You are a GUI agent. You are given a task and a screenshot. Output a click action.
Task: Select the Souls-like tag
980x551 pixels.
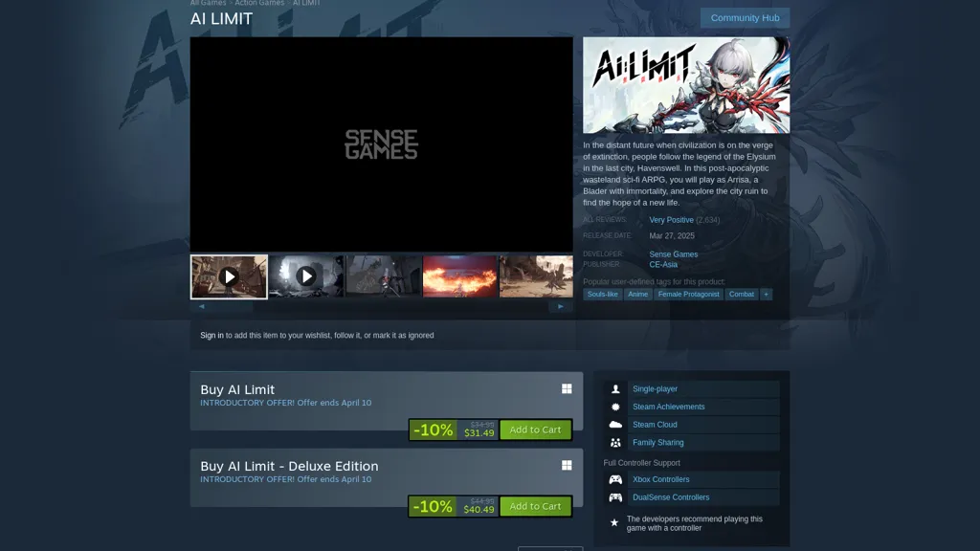point(603,295)
